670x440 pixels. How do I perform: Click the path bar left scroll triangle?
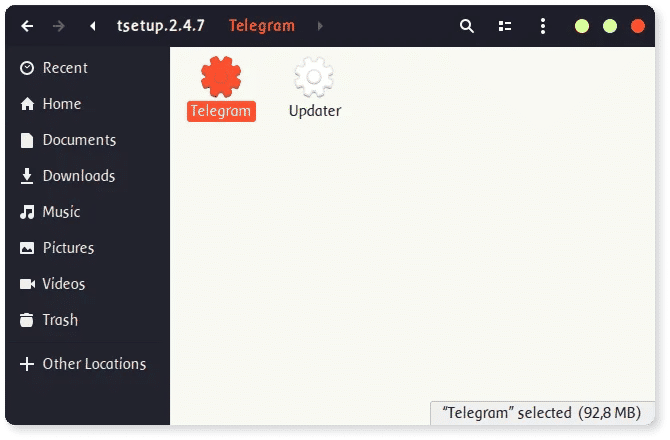pos(93,26)
